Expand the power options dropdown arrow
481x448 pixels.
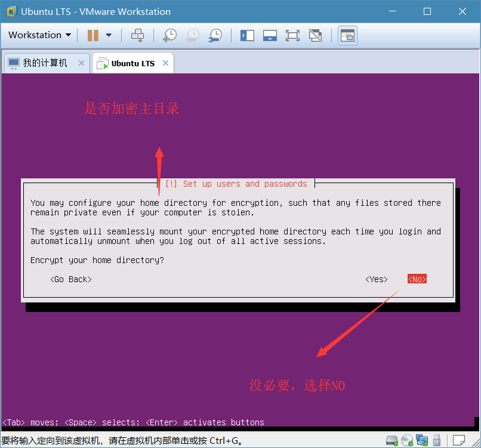click(x=109, y=35)
